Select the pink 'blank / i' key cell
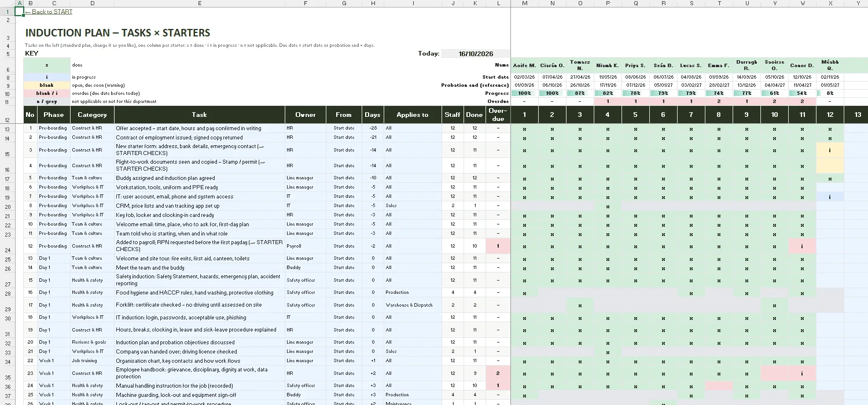The width and height of the screenshot is (868, 405). pos(47,93)
